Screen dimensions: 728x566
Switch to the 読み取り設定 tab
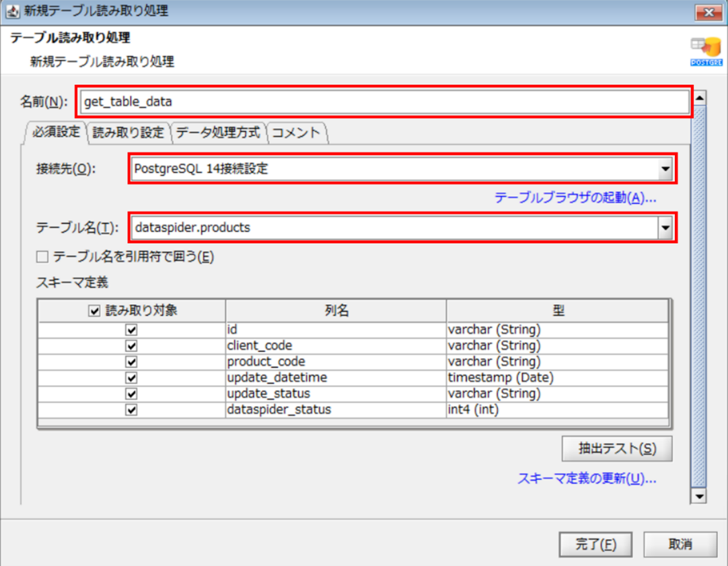point(128,133)
